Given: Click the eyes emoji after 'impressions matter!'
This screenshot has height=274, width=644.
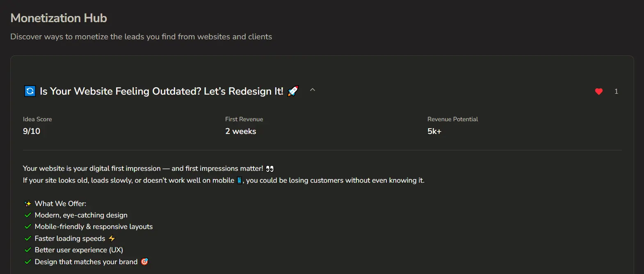Looking at the screenshot, I should (269, 169).
